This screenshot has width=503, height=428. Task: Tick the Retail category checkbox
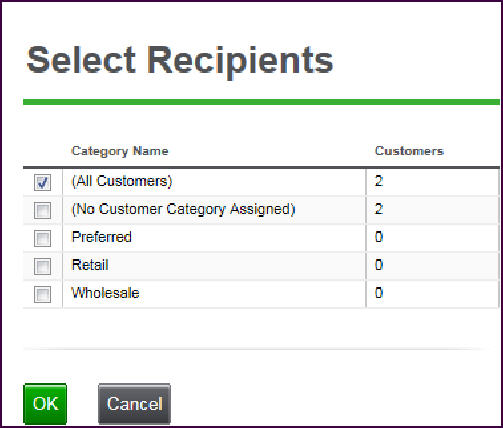(x=42, y=266)
